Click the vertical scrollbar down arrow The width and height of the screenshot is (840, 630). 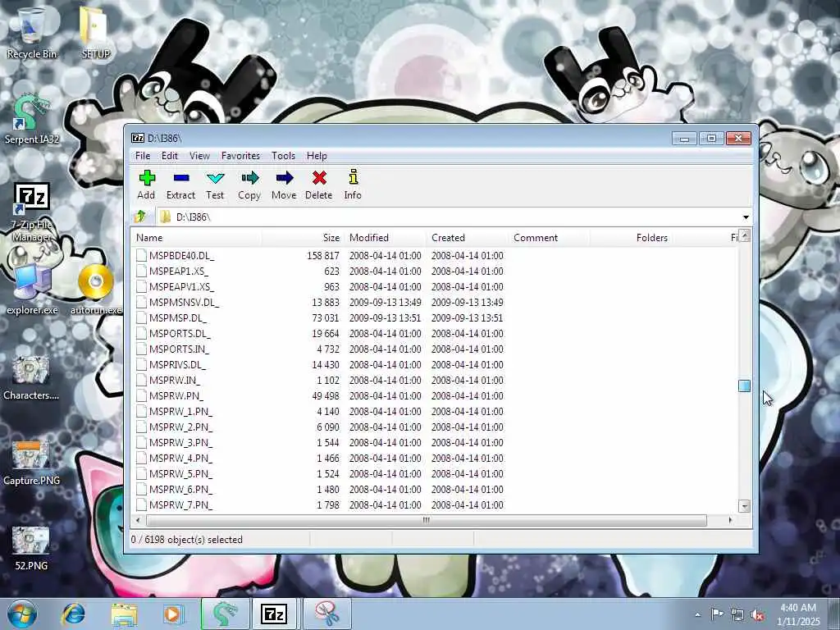point(744,505)
